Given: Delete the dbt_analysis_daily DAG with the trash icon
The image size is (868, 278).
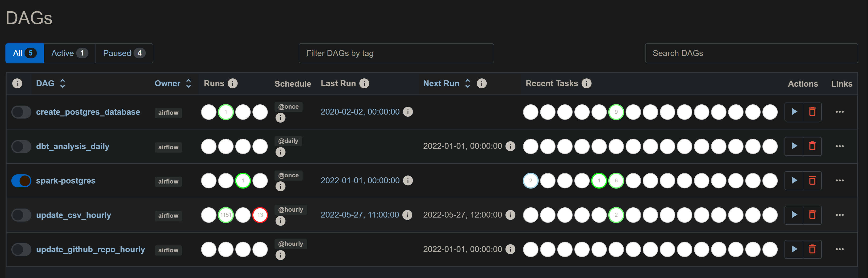Looking at the screenshot, I should [812, 146].
